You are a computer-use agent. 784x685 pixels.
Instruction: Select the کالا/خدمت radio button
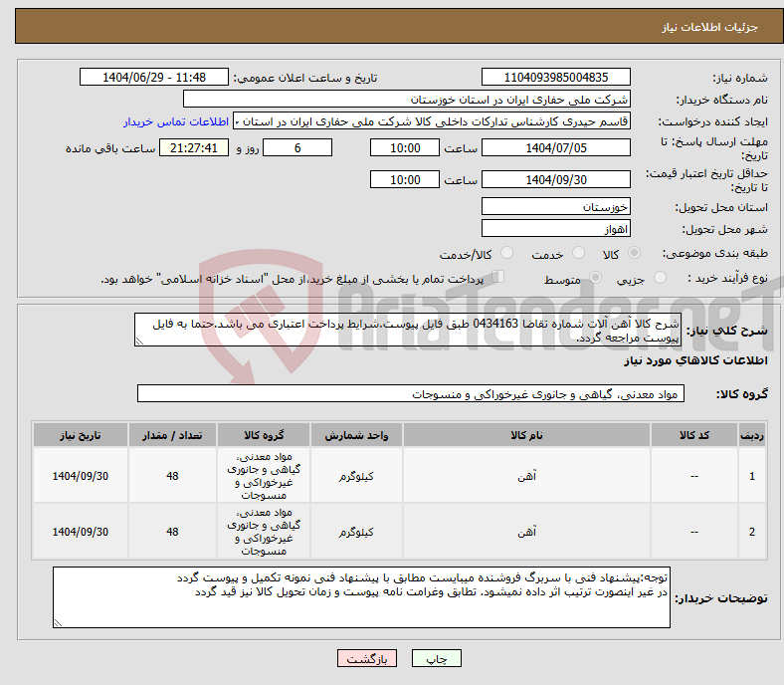tap(507, 253)
